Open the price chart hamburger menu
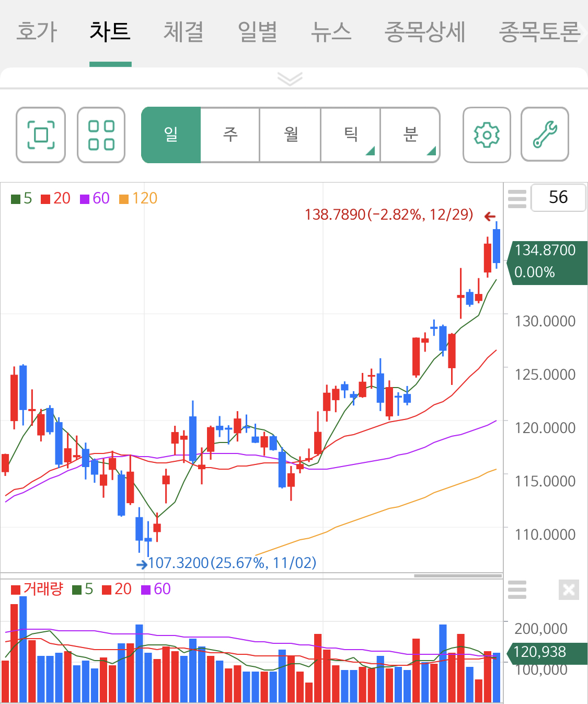This screenshot has height=704, width=588. (x=517, y=199)
